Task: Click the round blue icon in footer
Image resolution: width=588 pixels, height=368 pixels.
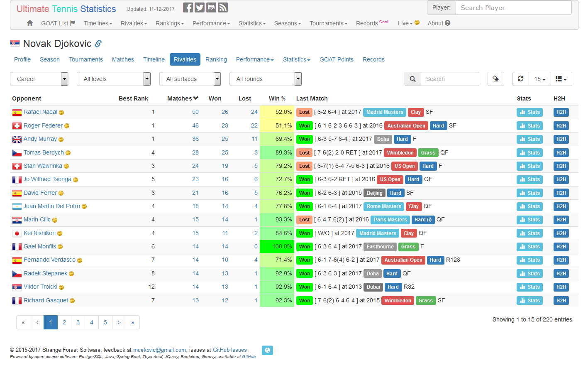Action: (268, 350)
